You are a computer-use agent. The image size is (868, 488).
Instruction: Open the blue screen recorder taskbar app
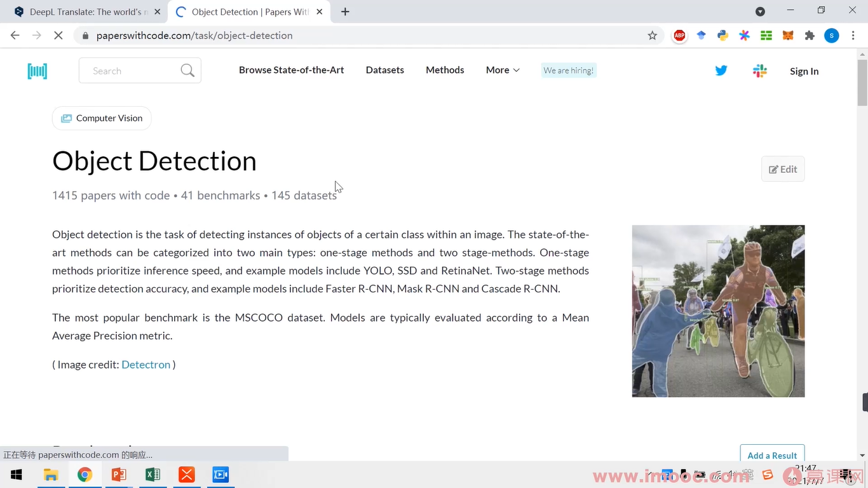(x=220, y=475)
